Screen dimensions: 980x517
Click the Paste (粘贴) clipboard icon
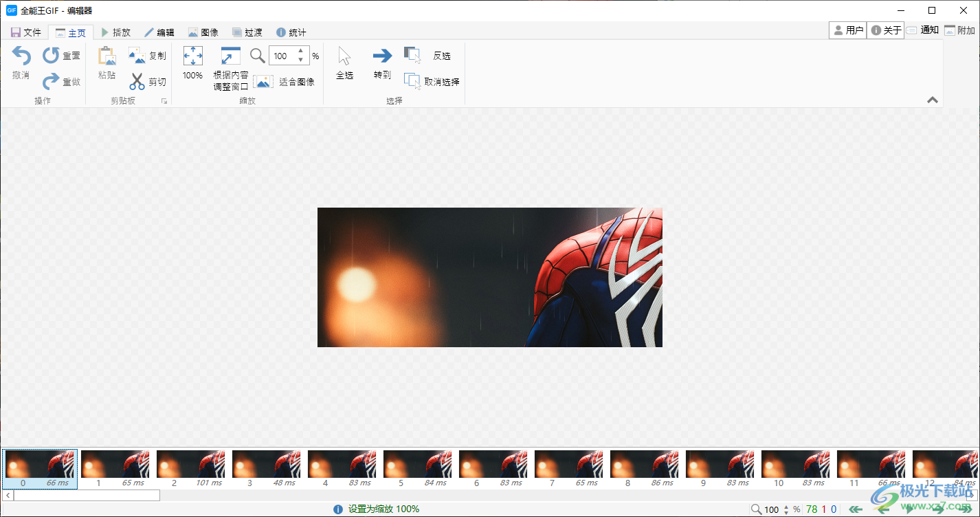click(107, 56)
